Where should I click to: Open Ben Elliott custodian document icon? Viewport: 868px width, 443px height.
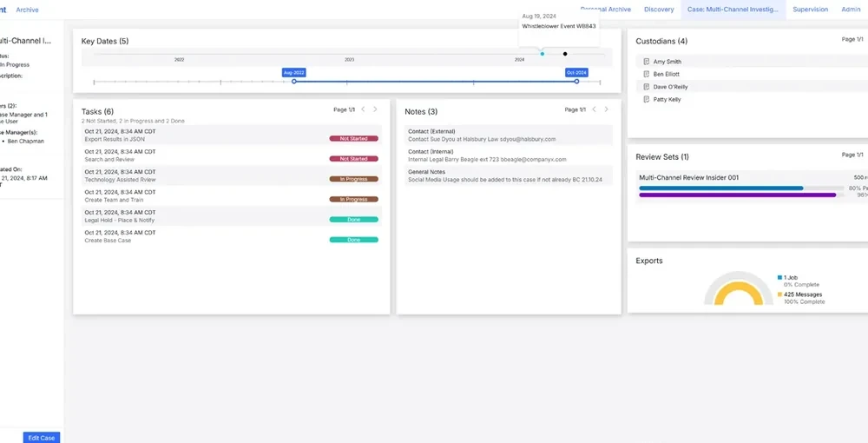(x=646, y=74)
